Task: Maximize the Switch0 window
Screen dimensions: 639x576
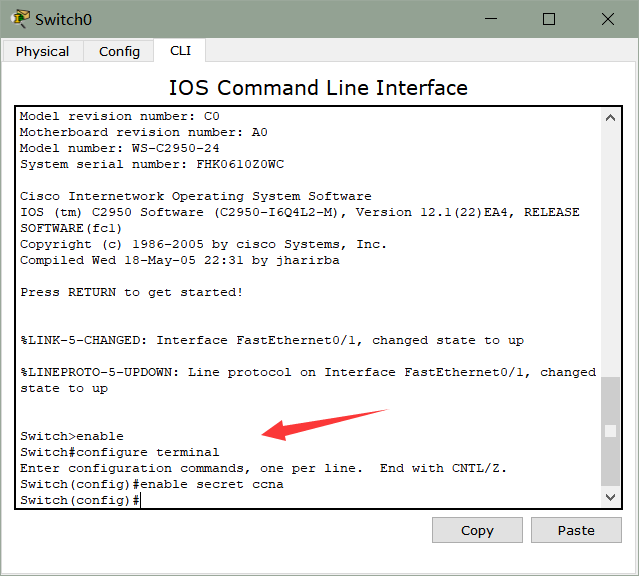Action: pos(549,19)
